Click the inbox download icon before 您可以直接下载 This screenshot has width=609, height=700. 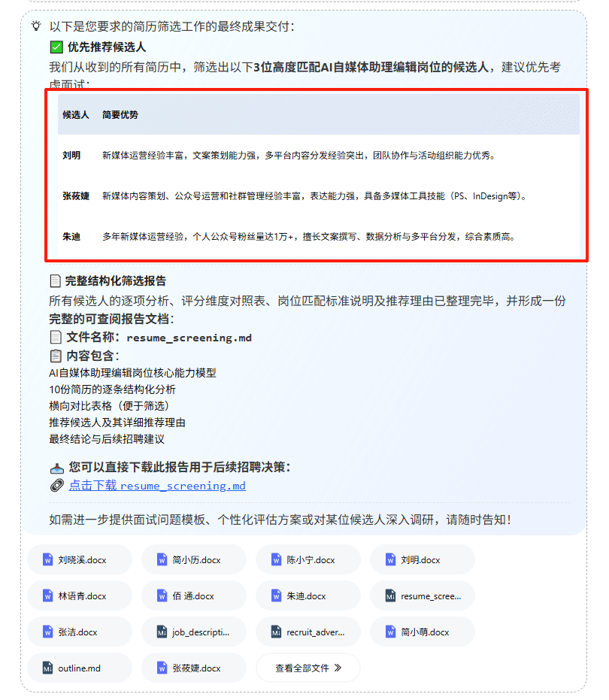point(56,467)
